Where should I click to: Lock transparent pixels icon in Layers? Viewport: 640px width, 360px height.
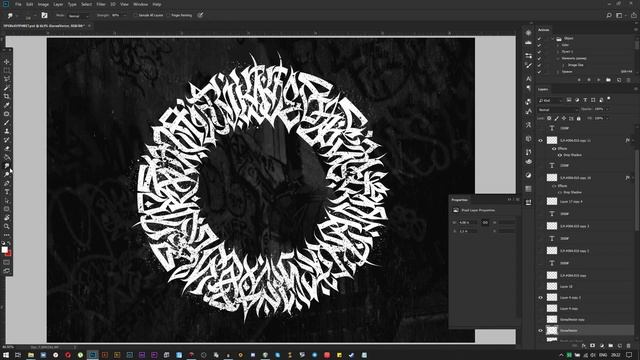[549, 118]
